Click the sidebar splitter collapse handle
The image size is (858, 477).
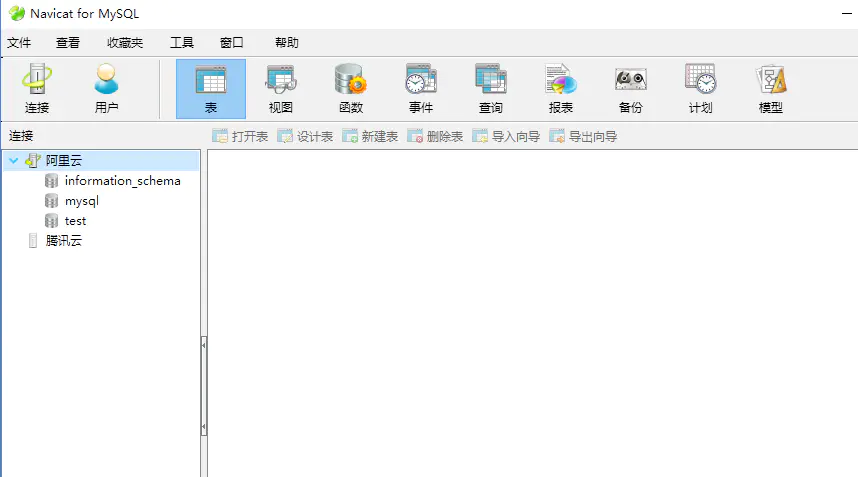coord(204,386)
